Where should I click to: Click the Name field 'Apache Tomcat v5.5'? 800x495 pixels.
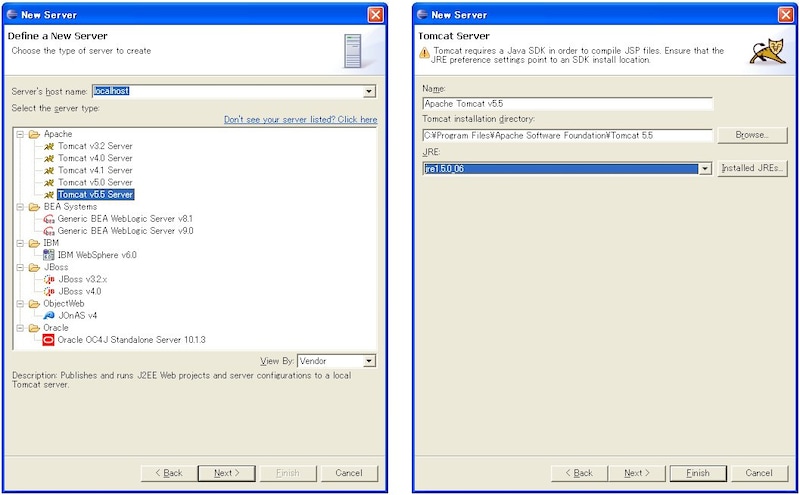coord(567,104)
